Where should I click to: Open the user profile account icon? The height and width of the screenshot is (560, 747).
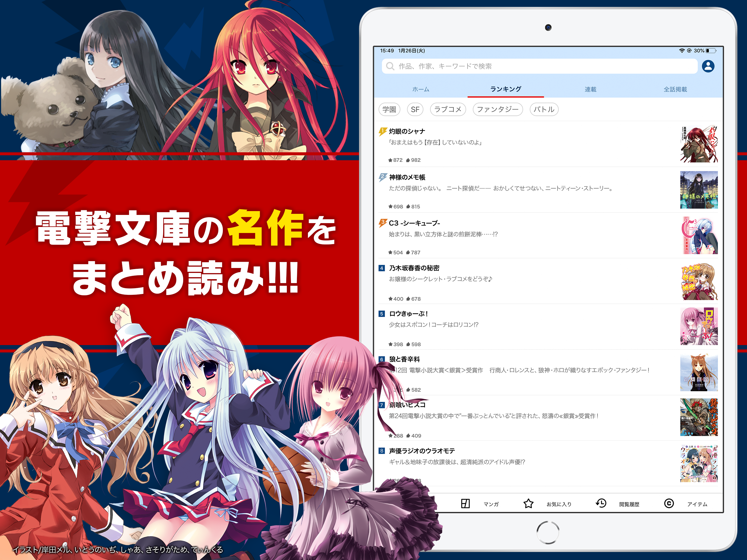[x=708, y=66]
